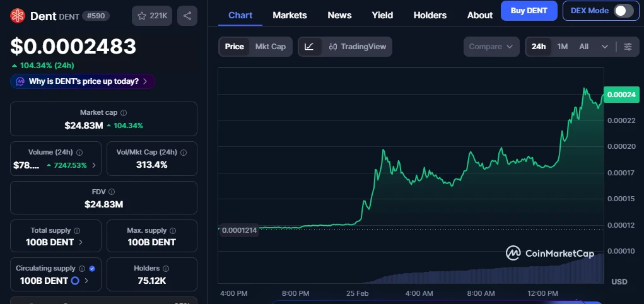Click the Circulating supply info icon
Image resolution: width=644 pixels, height=304 pixels.
tap(82, 269)
